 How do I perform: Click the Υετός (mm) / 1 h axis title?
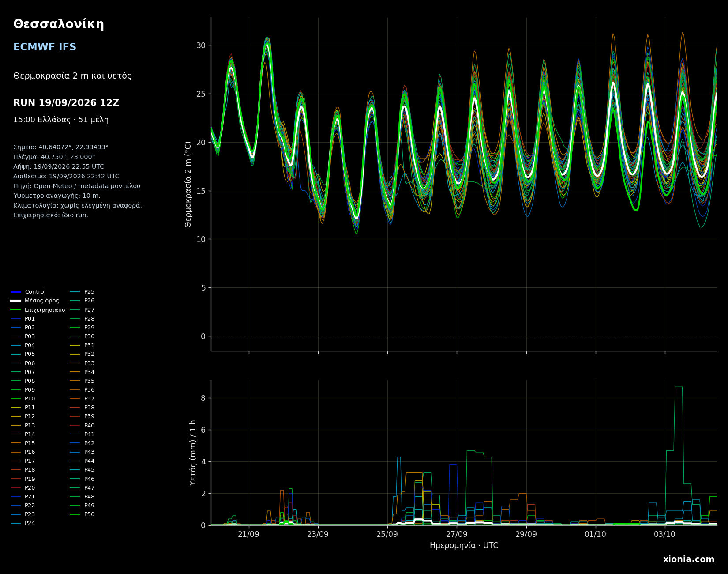pos(193,453)
